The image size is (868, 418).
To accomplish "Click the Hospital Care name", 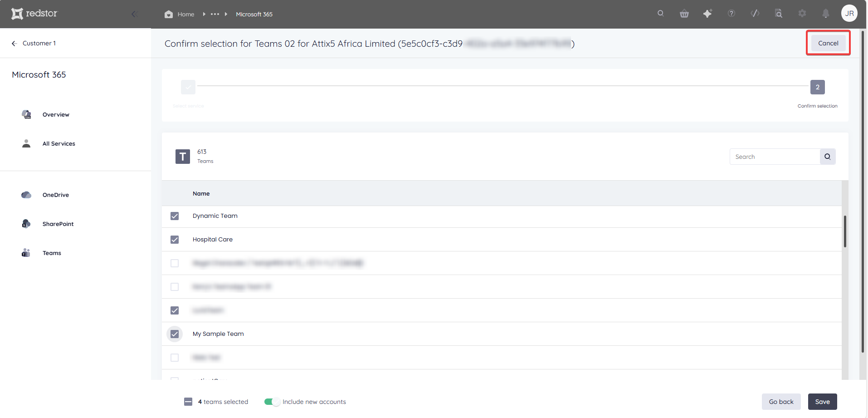I will (213, 239).
